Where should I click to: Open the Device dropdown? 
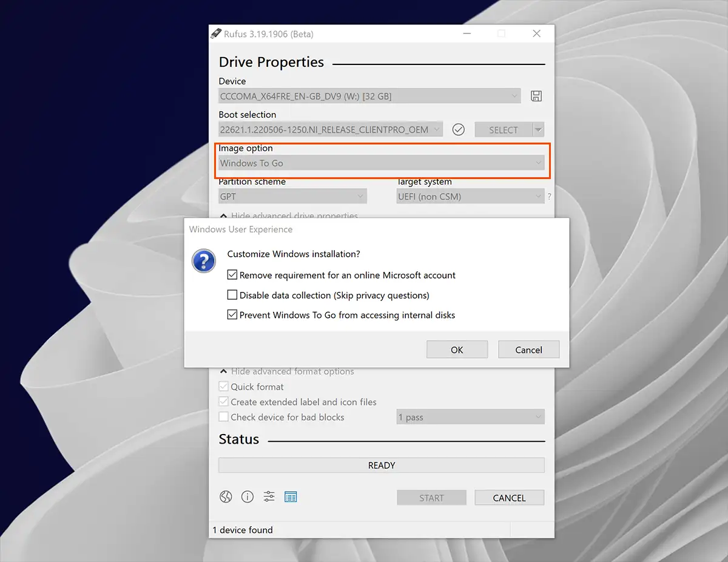[369, 96]
